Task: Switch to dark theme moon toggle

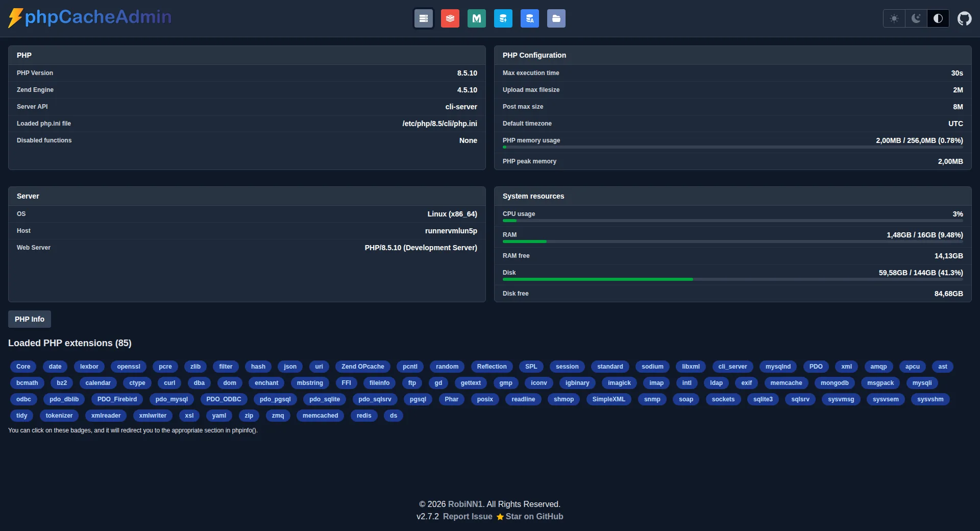Action: click(916, 18)
